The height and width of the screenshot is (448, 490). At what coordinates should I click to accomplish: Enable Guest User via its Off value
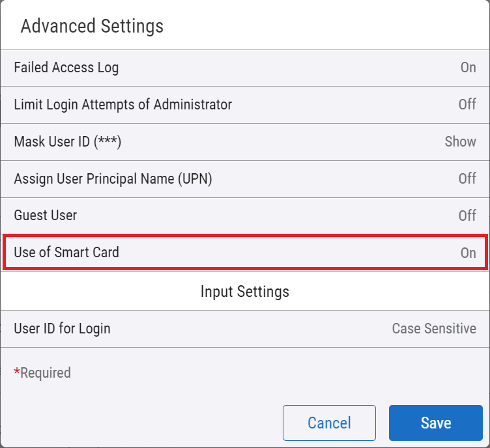point(467,216)
